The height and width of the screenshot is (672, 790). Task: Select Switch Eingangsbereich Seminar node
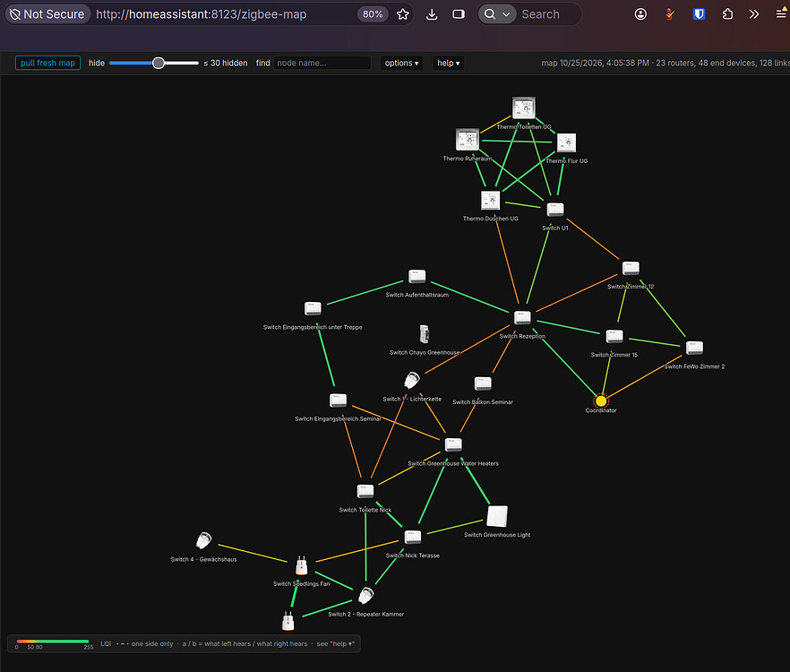[x=338, y=401]
